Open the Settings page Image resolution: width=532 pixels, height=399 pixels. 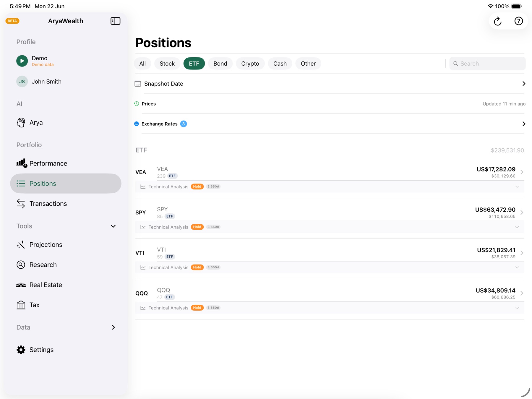click(66, 350)
